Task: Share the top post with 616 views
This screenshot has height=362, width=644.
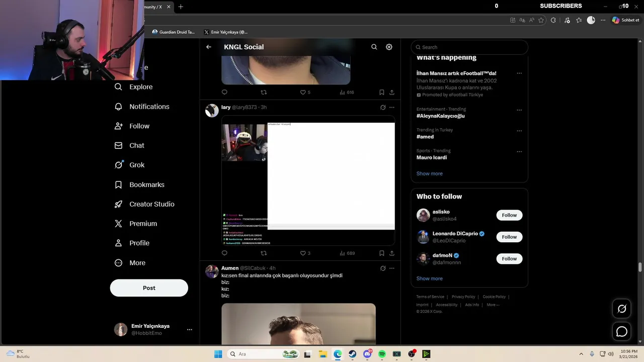Action: point(392,93)
